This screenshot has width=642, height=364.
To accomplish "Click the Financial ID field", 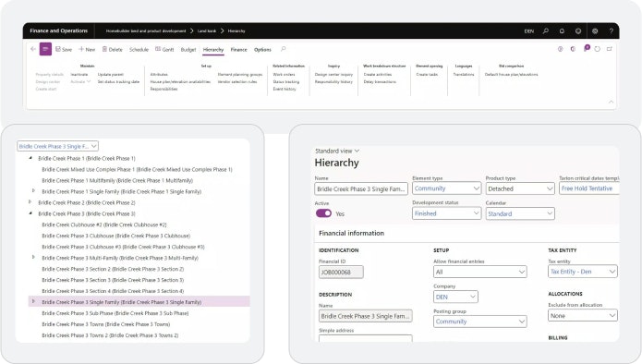I will pyautogui.click(x=341, y=272).
